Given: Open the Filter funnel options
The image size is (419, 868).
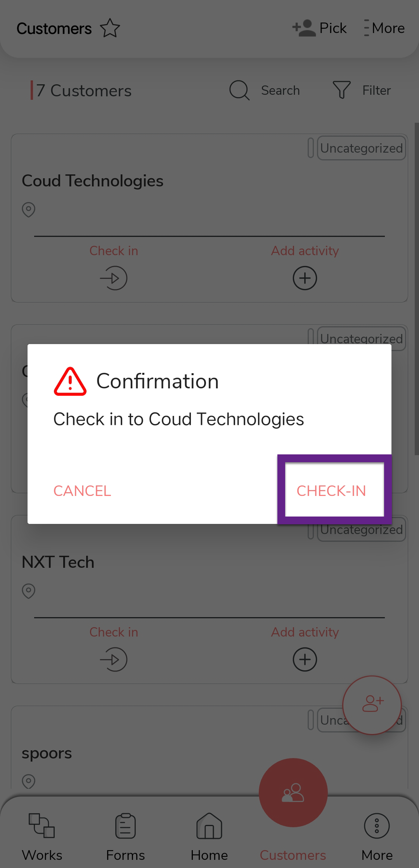Looking at the screenshot, I should click(342, 90).
